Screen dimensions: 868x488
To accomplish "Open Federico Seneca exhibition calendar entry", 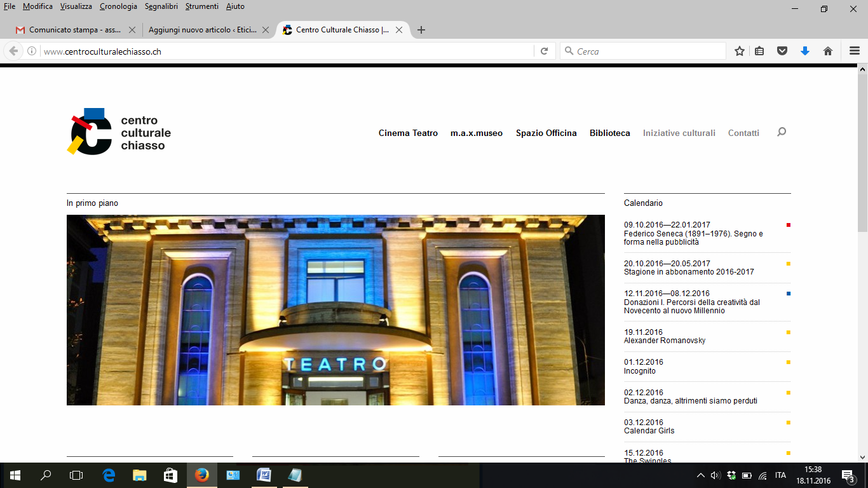I will click(707, 233).
